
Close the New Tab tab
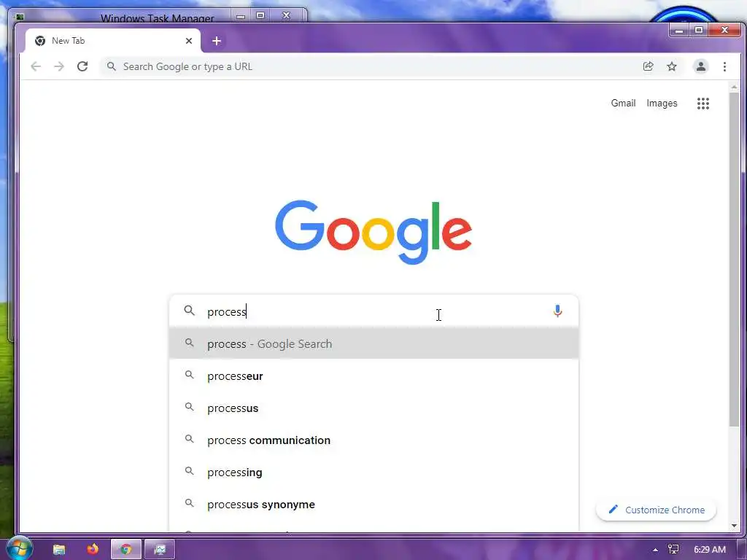tap(189, 41)
